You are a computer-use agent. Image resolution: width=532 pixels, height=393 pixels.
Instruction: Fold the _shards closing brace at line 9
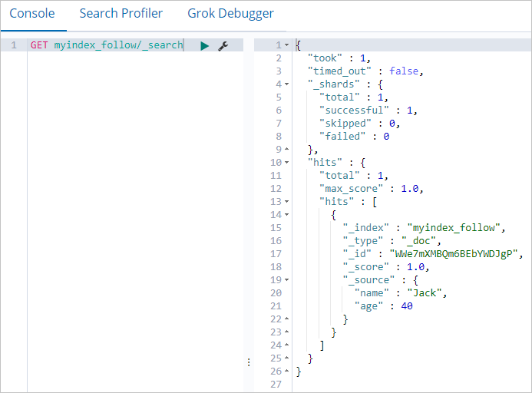286,149
